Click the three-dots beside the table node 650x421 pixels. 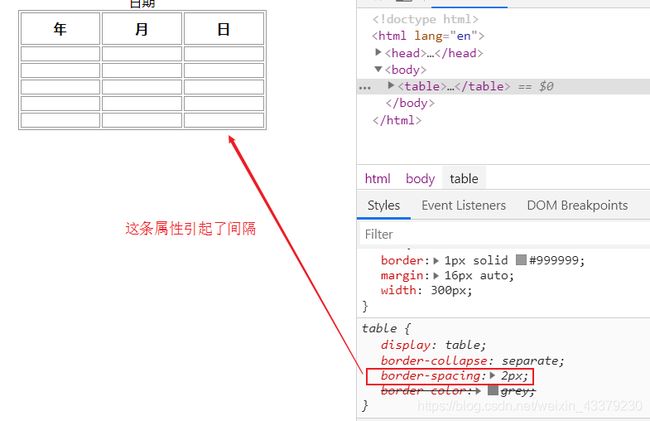tap(365, 87)
